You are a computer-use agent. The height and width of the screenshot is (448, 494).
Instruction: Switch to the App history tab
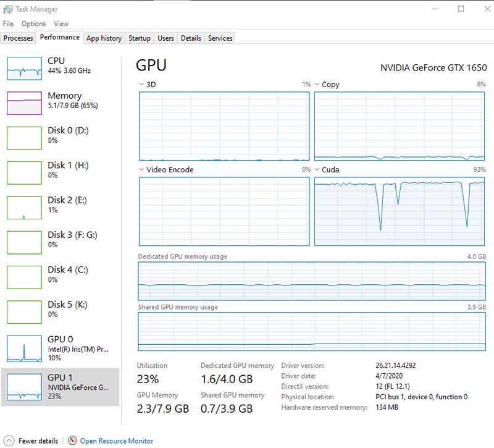104,38
